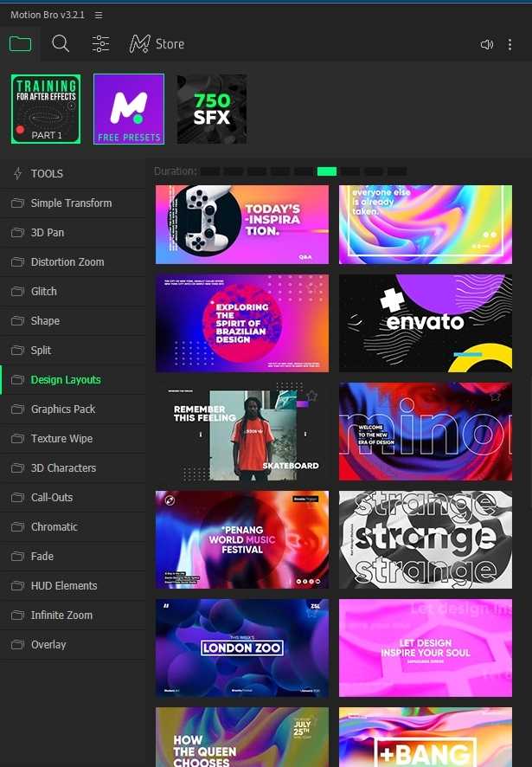Open the Motion Bro Store
This screenshot has height=767, width=532.
pos(157,43)
